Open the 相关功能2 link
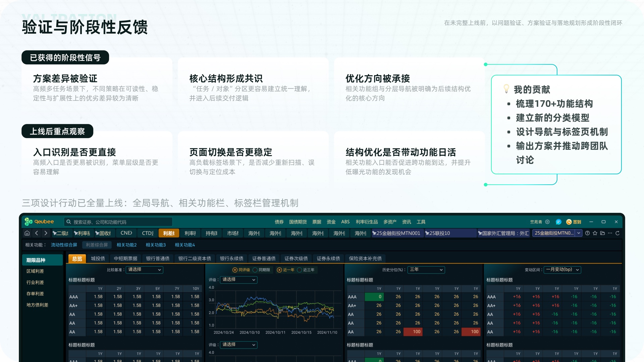 [126, 245]
